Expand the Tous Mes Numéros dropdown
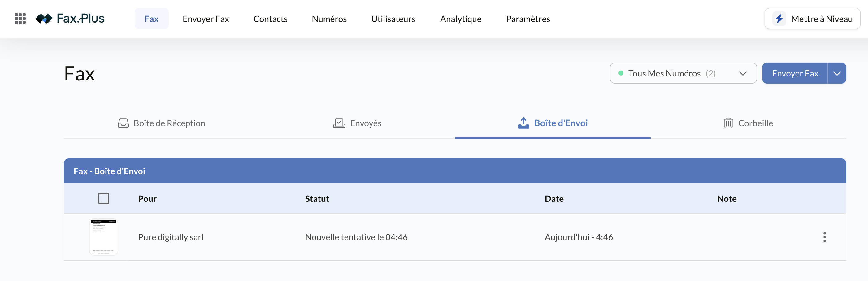868x281 pixels. click(x=683, y=73)
